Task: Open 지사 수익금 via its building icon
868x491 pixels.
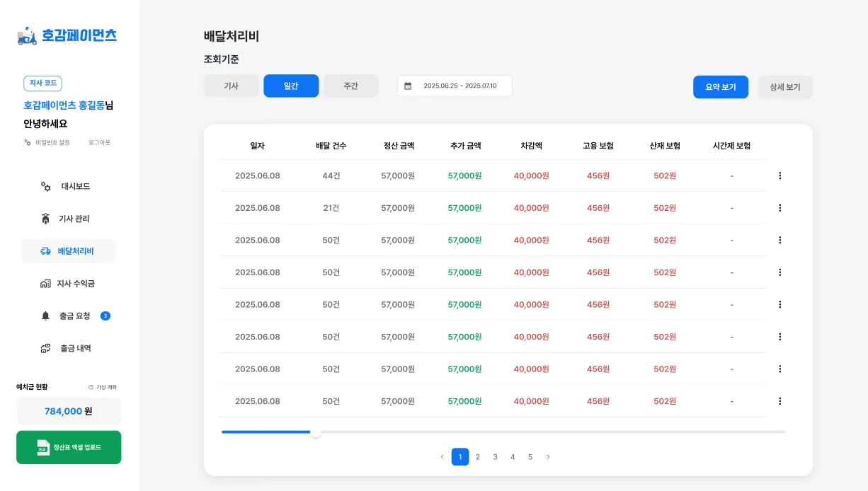Action: point(45,284)
